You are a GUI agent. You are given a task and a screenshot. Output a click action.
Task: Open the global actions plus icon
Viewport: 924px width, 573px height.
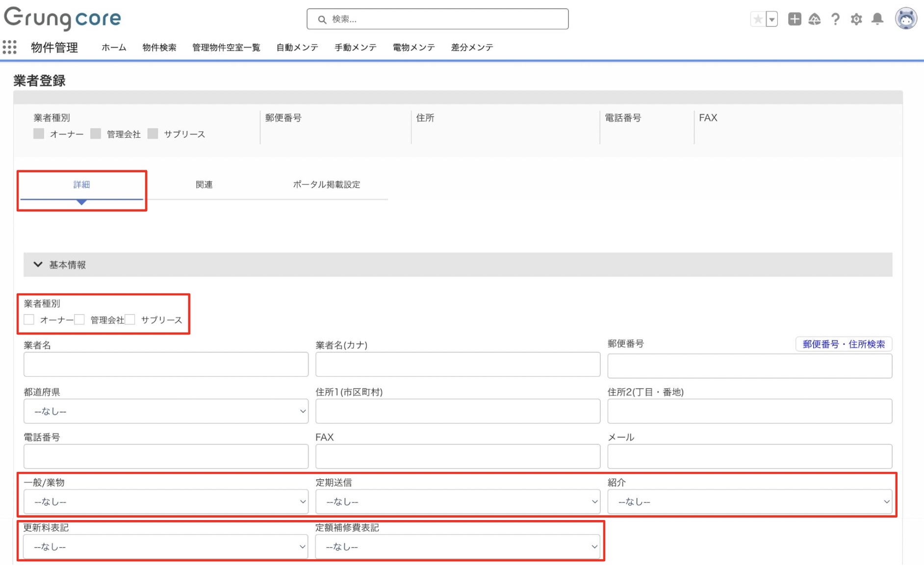point(794,19)
